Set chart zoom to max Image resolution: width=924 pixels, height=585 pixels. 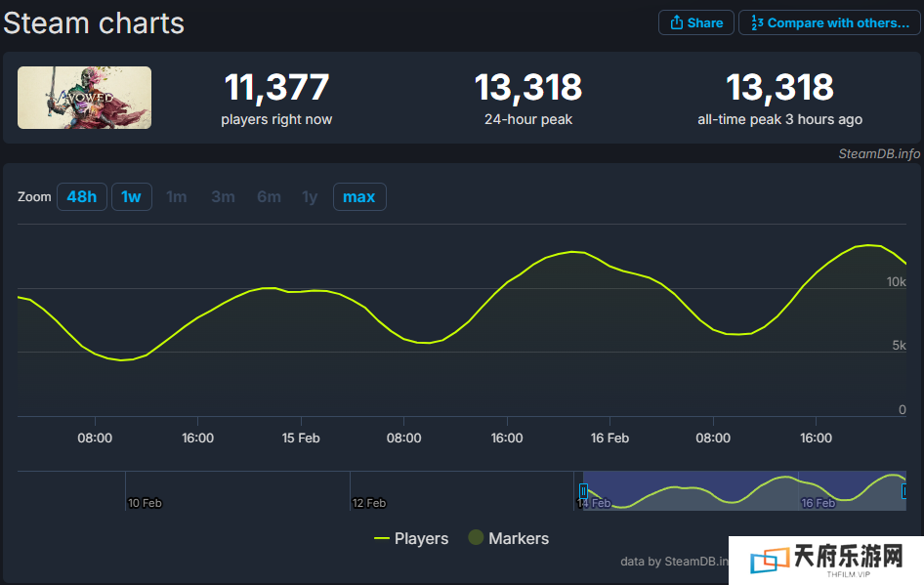tap(359, 196)
